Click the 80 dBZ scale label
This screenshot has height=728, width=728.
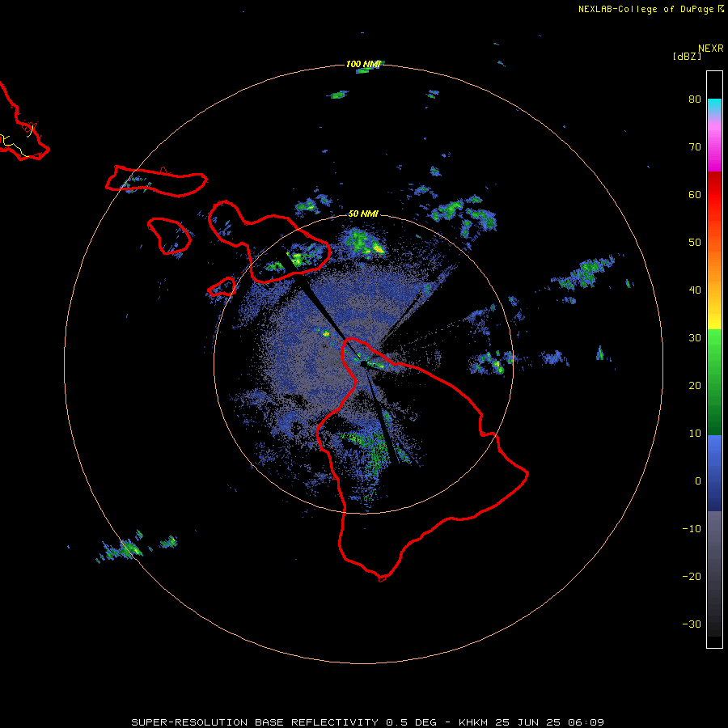click(695, 99)
